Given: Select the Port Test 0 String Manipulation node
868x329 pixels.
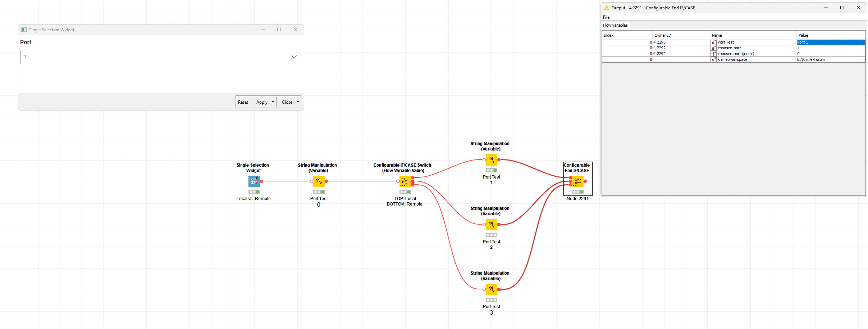Looking at the screenshot, I should point(319,181).
